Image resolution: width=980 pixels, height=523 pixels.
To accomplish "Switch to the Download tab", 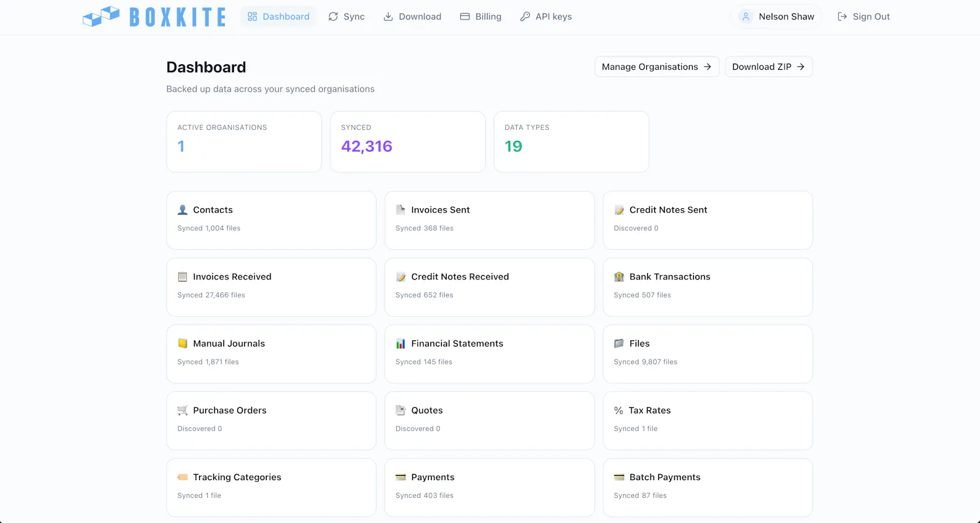I will coord(412,17).
